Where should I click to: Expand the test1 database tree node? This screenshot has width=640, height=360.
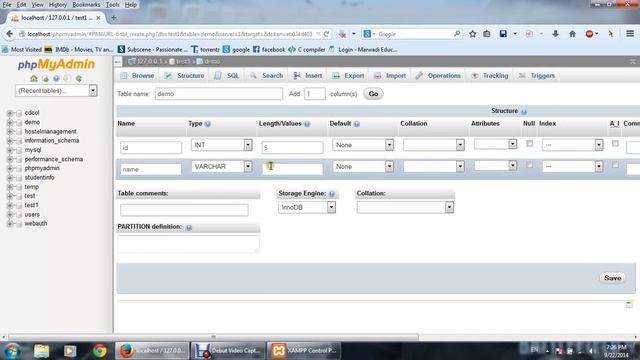(10, 205)
